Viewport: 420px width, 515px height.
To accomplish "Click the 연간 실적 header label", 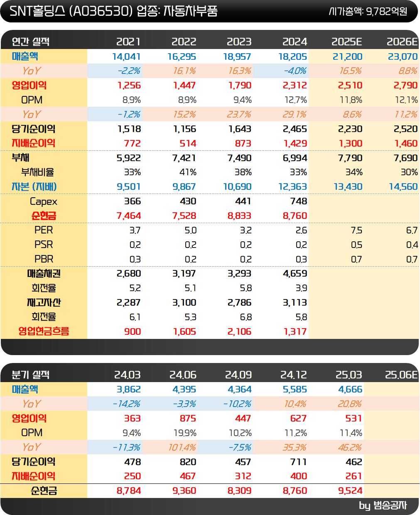I will point(31,42).
